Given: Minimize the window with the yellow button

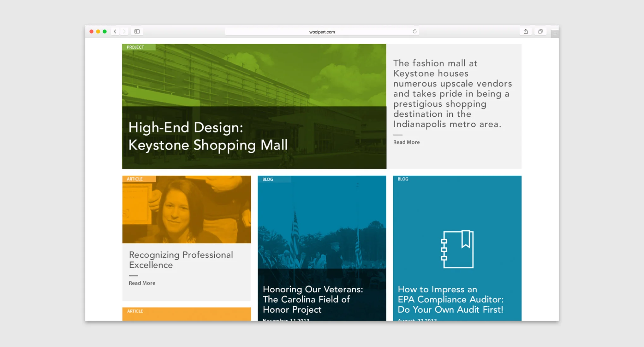Looking at the screenshot, I should 98,32.
